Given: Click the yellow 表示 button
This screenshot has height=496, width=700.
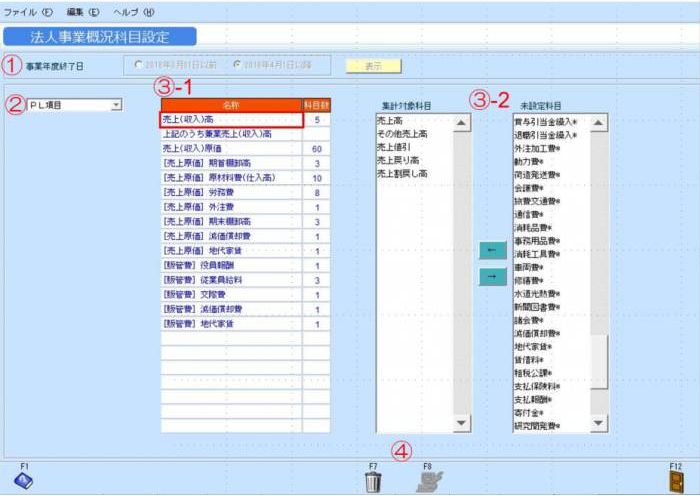Looking at the screenshot, I should [374, 66].
